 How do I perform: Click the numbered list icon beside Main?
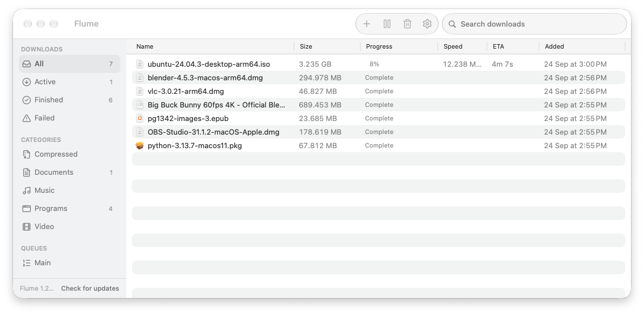pyautogui.click(x=26, y=263)
